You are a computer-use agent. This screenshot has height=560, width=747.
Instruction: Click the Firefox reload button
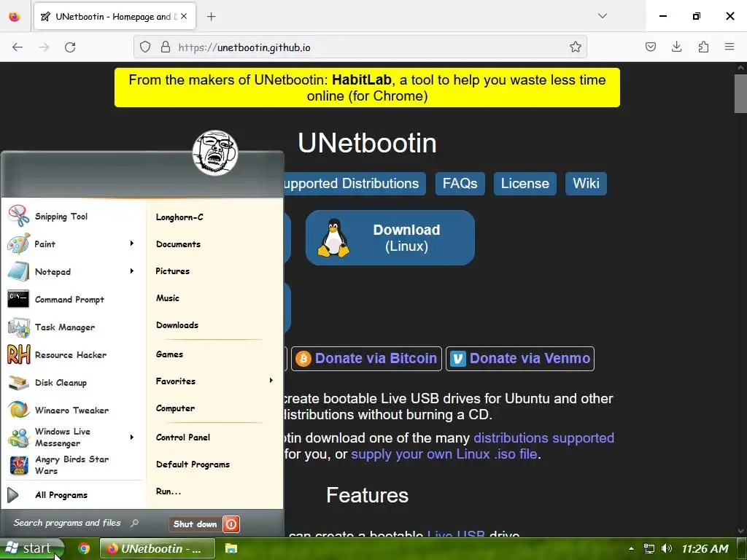point(70,47)
